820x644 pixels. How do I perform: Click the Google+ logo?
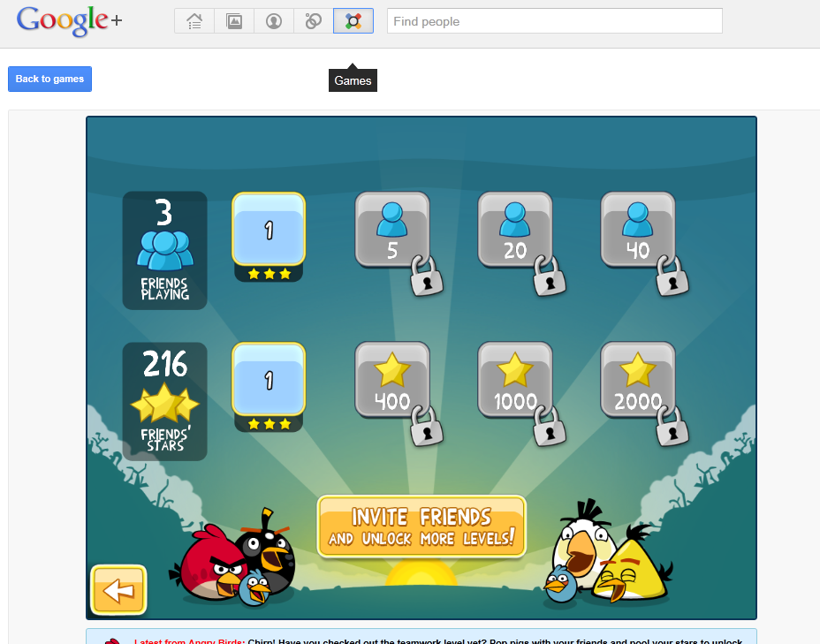(70, 21)
